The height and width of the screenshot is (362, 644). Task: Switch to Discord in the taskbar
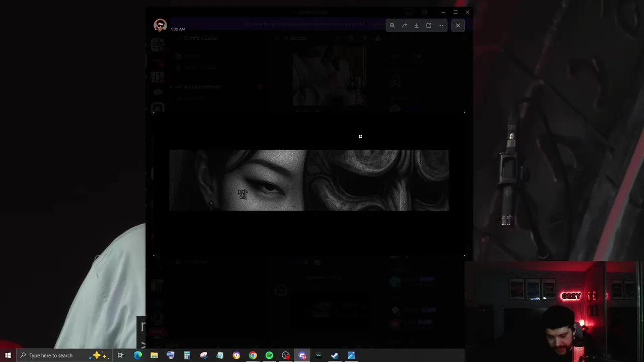point(302,355)
